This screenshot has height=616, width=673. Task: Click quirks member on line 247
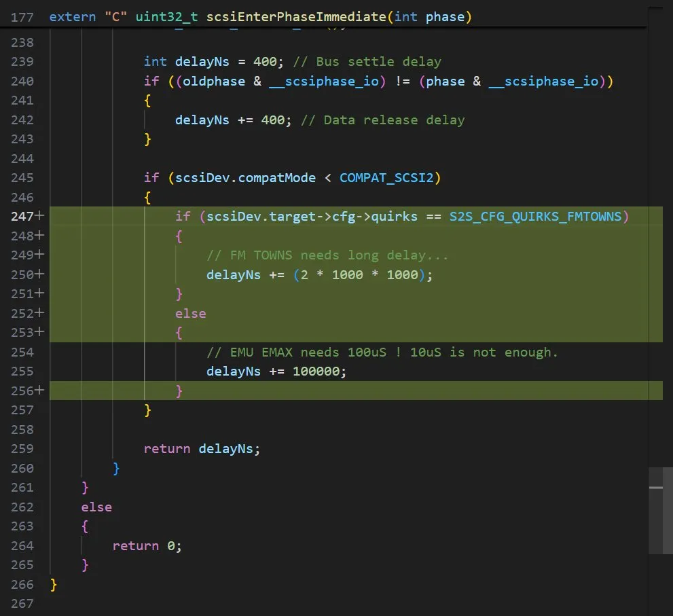click(x=394, y=217)
